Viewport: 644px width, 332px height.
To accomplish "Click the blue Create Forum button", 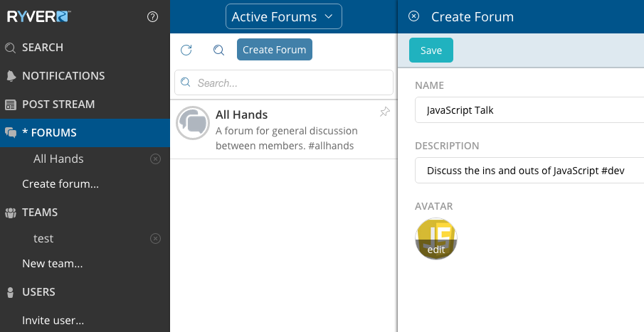I will tap(275, 50).
